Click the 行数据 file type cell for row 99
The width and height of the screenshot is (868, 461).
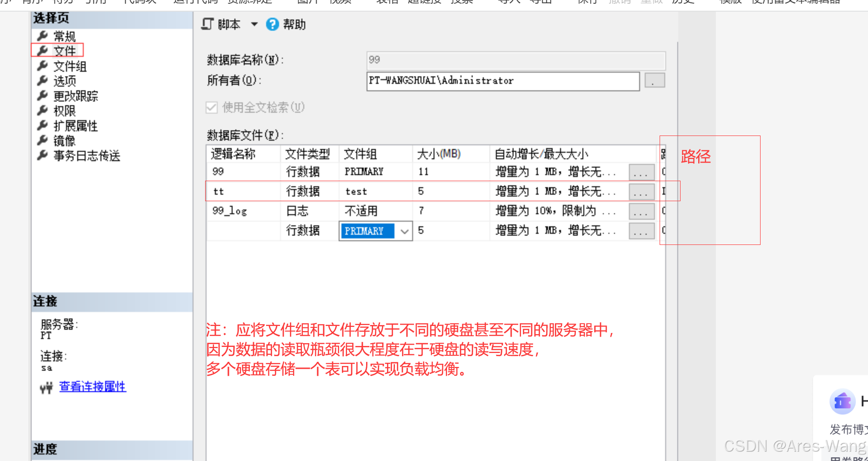(310, 171)
